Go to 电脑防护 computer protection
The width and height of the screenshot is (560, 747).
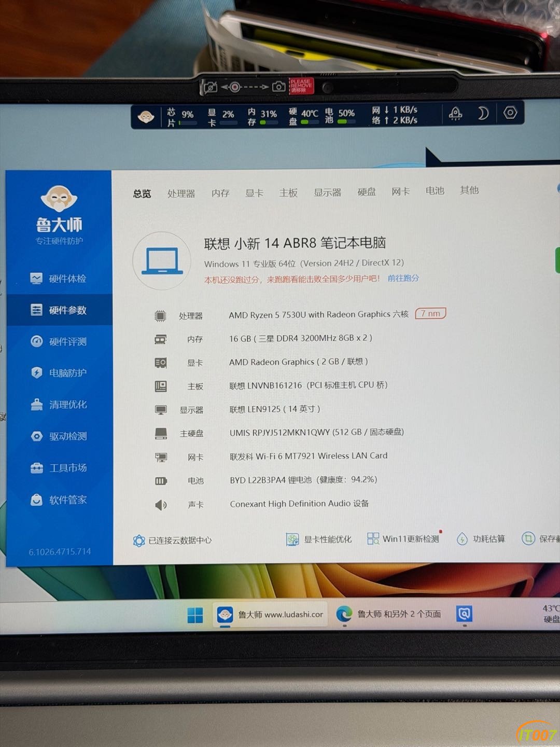59,372
